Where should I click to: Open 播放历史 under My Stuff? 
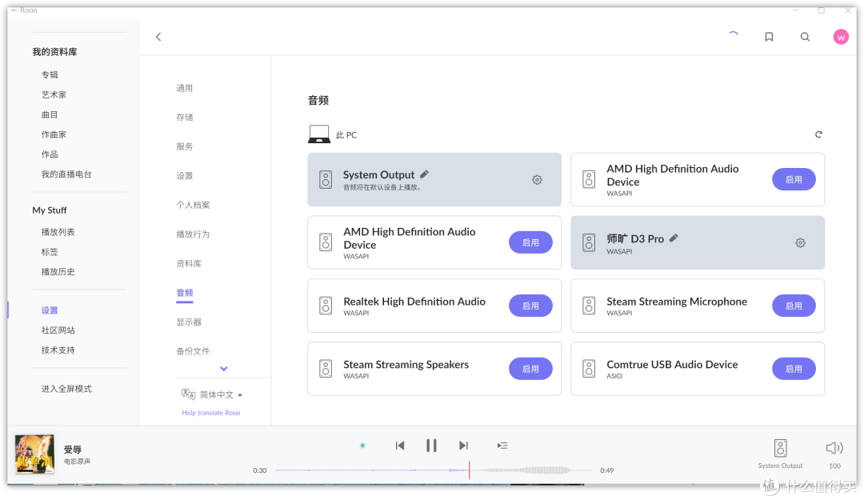point(58,271)
